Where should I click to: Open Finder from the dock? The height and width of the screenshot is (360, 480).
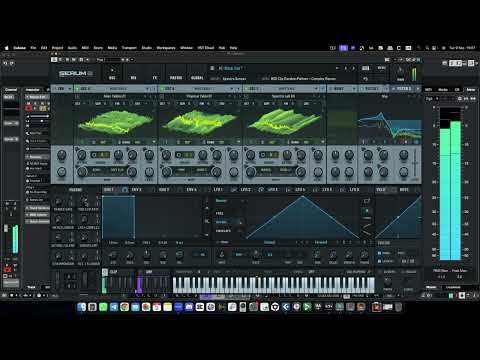(81, 307)
